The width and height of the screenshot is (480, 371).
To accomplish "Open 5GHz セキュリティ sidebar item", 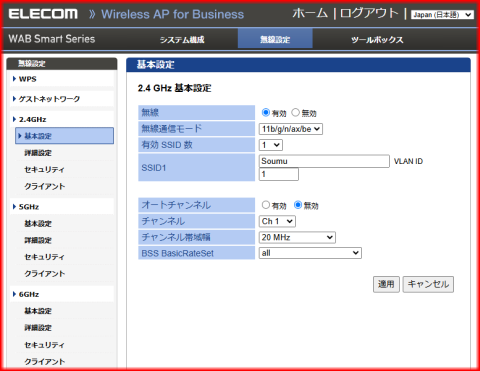I will (x=44, y=257).
